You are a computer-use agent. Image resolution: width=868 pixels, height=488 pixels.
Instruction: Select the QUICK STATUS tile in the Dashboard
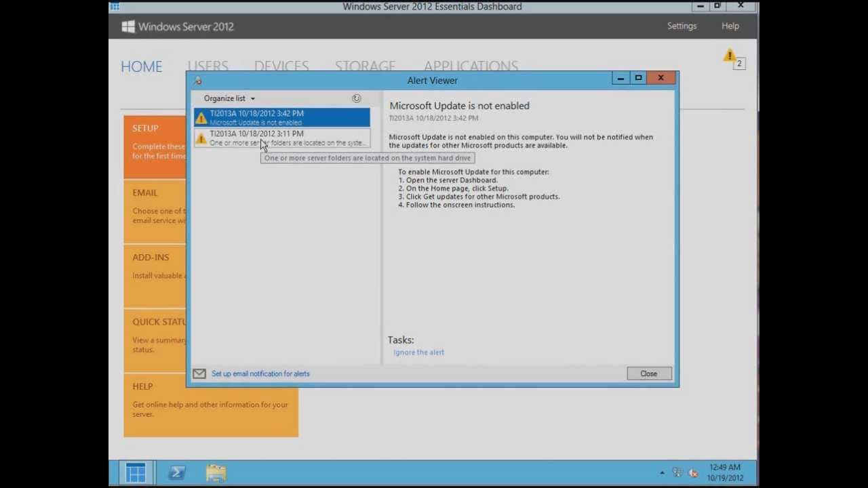pos(155,340)
